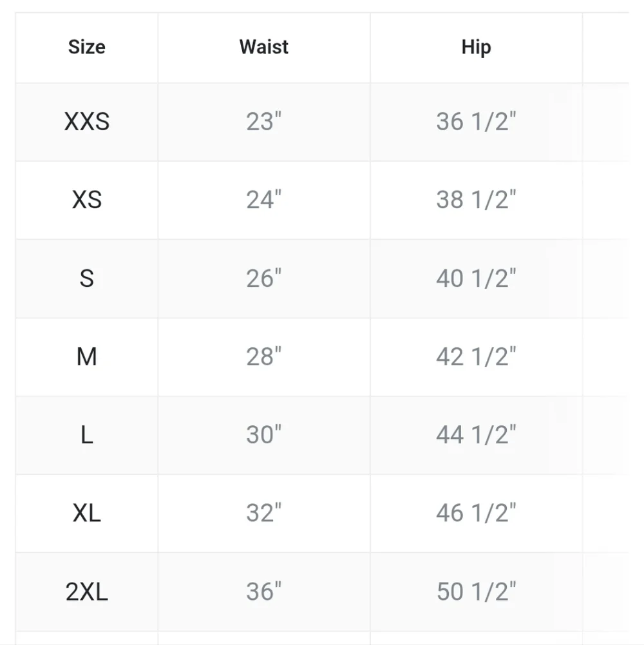Select the XXS size cell
644x645 pixels.
[87, 122]
